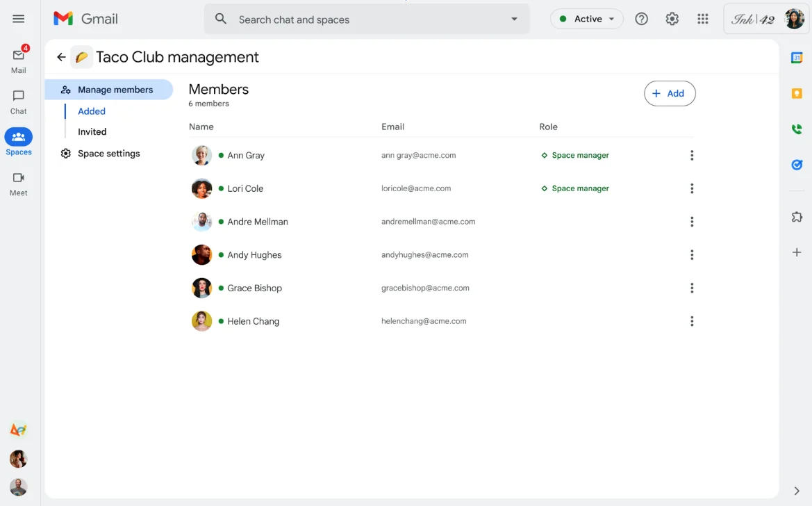Open the Mail section in the sidebar
This screenshot has width=812, height=506.
point(19,56)
